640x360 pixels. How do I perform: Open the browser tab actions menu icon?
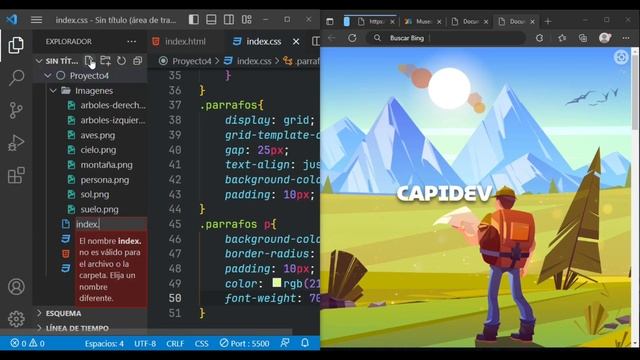330,21
